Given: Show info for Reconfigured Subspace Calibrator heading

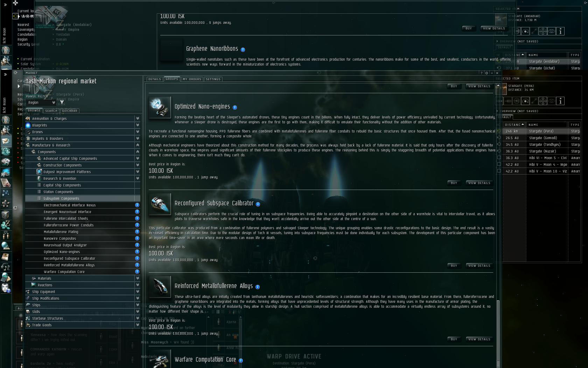Looking at the screenshot, I should click(x=258, y=204).
